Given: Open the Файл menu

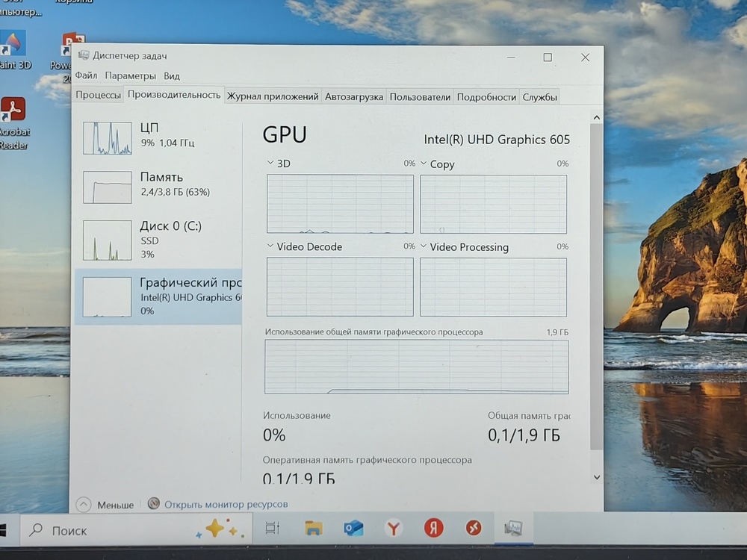Looking at the screenshot, I should (86, 75).
